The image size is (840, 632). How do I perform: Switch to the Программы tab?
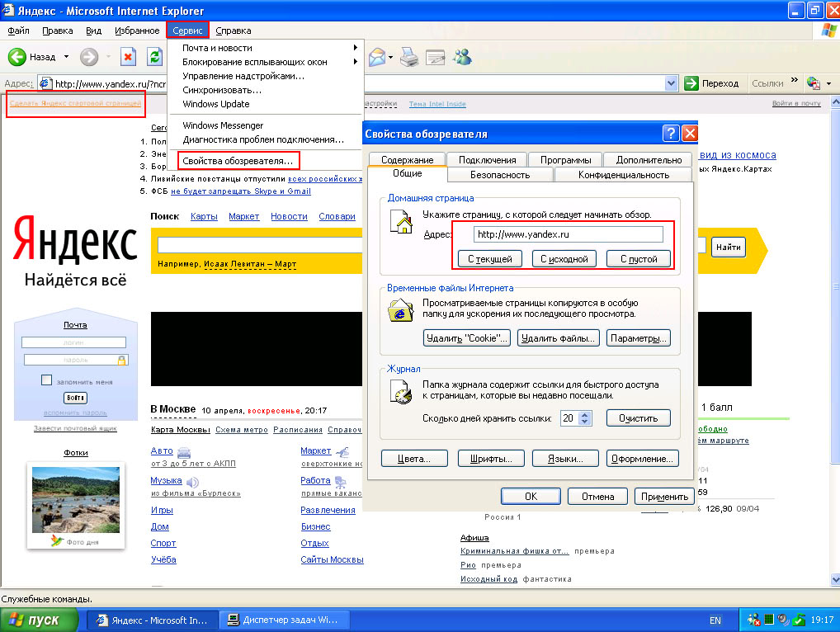pyautogui.click(x=566, y=159)
